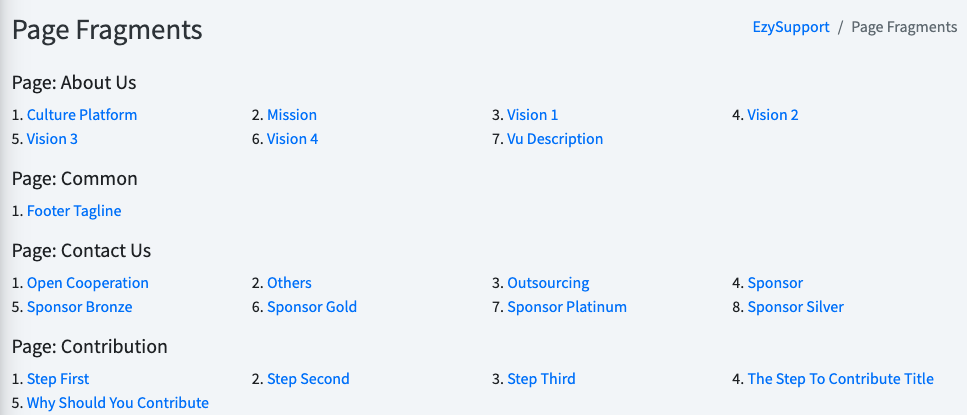Screen dimensions: 967x415
Task: Open Vision 3 fragment
Action: 52,139
